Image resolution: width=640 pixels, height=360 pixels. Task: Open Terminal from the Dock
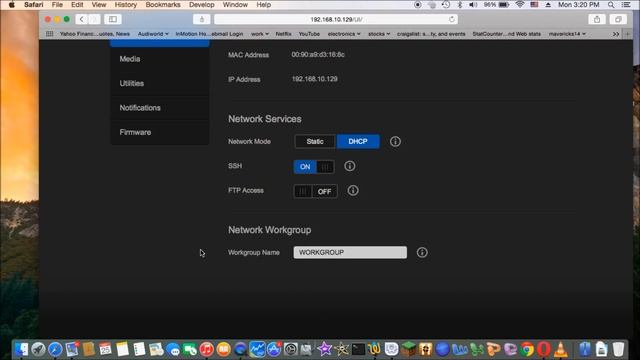click(x=358, y=349)
